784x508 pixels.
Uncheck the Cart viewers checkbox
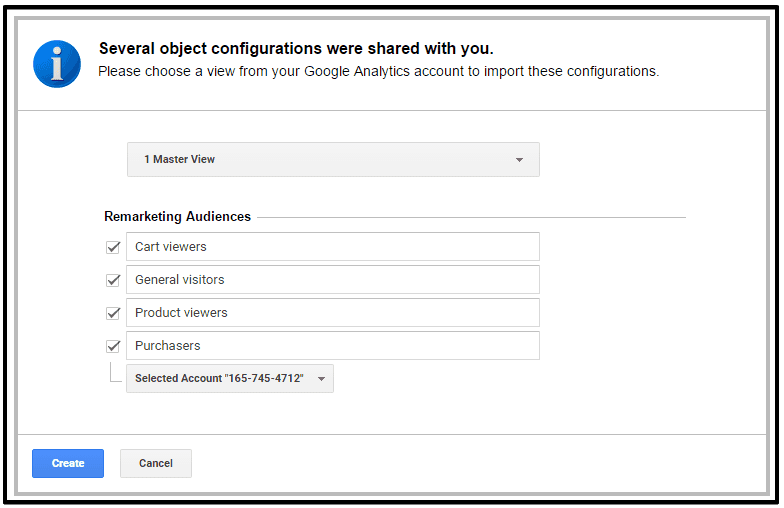tap(113, 247)
